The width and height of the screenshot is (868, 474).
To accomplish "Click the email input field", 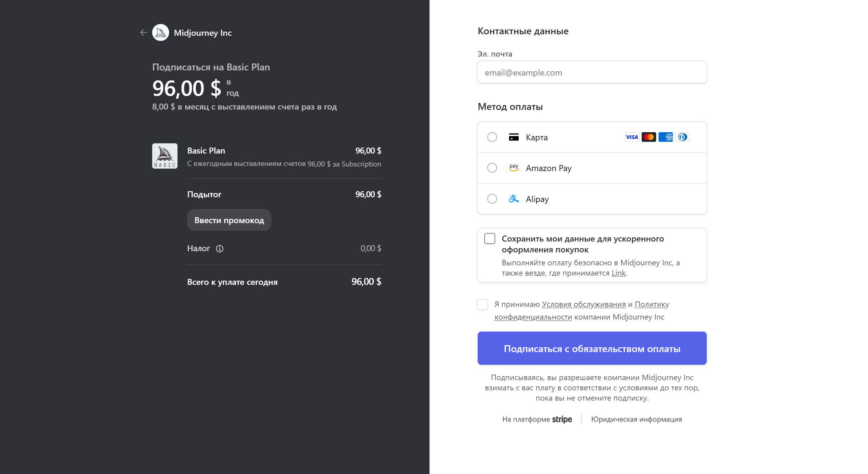I will click(592, 72).
